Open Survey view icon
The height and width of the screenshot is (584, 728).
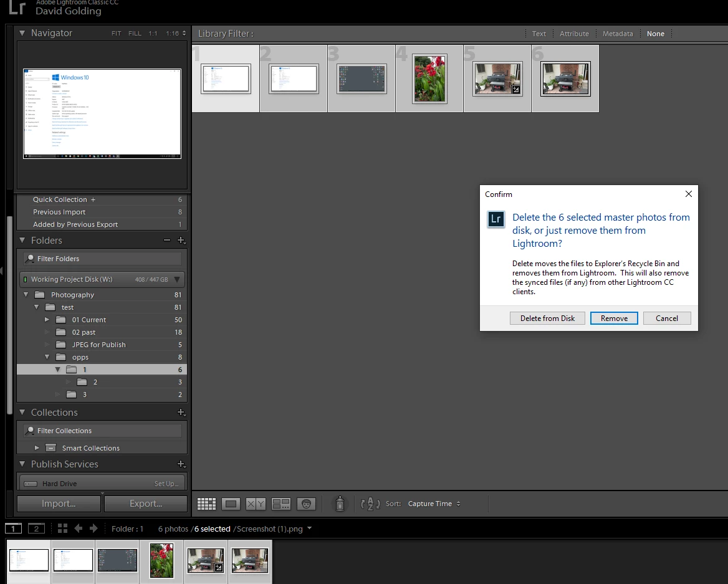(x=281, y=504)
